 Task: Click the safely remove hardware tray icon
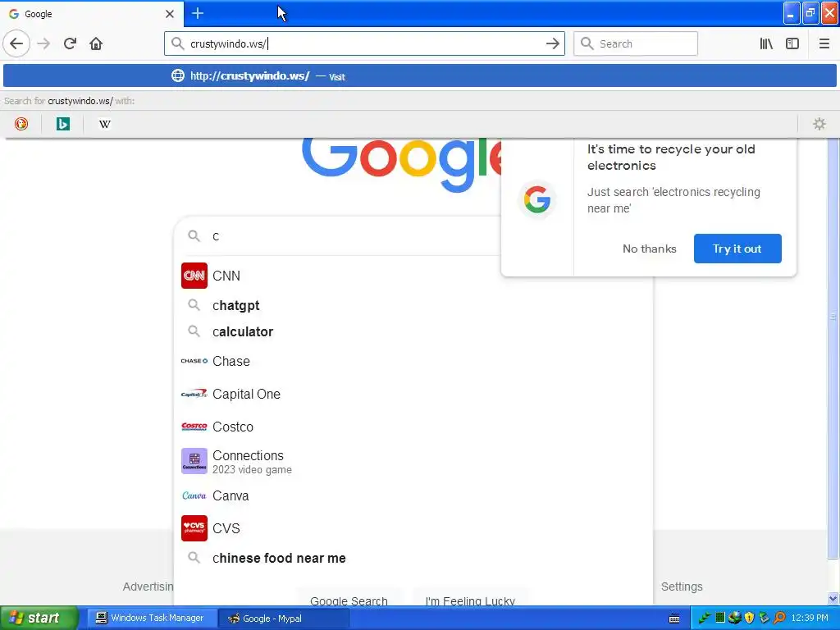[764, 618]
